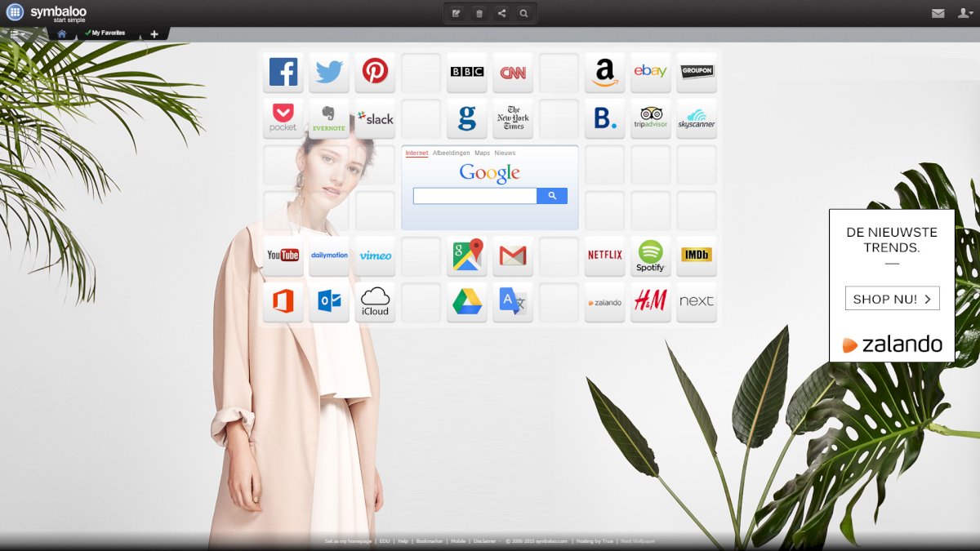This screenshot has width=980, height=551.
Task: Open the Microsoft Office tile
Action: click(x=283, y=302)
